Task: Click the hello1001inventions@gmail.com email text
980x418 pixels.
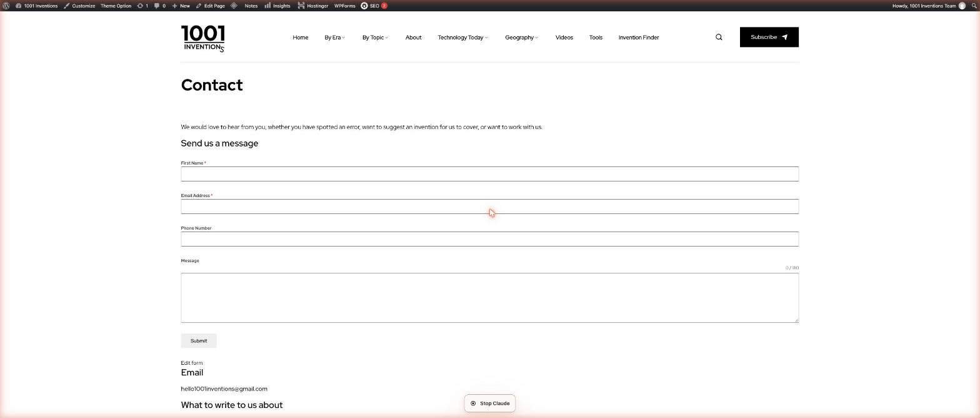Action: click(x=224, y=389)
